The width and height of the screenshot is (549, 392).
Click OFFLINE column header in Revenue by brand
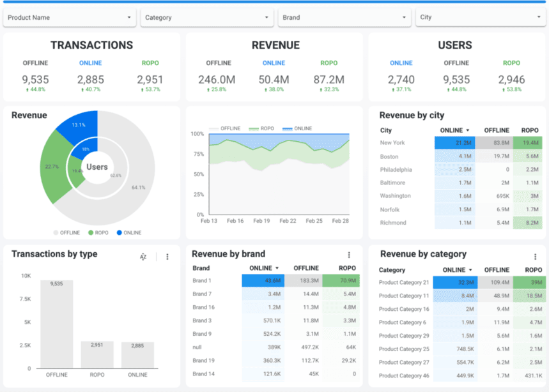(306, 268)
